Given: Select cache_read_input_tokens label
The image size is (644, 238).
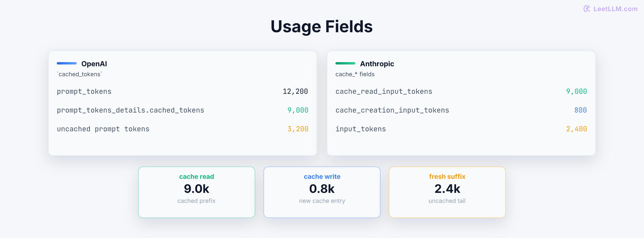Looking at the screenshot, I should [x=384, y=91].
